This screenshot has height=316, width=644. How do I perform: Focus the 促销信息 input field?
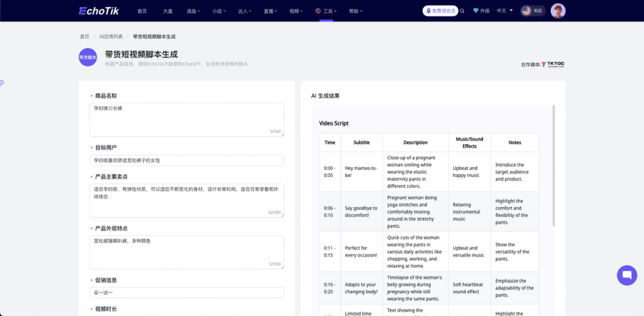tap(187, 293)
